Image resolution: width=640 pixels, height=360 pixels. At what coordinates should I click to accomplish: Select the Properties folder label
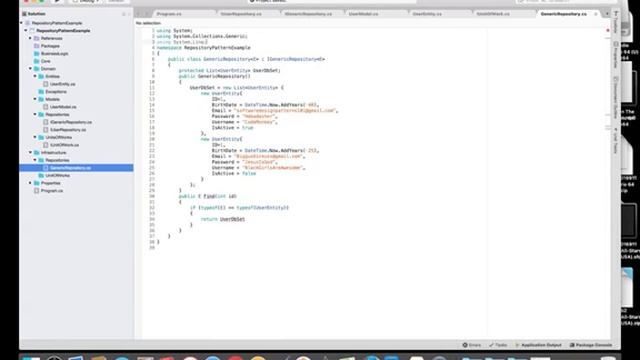click(x=51, y=183)
